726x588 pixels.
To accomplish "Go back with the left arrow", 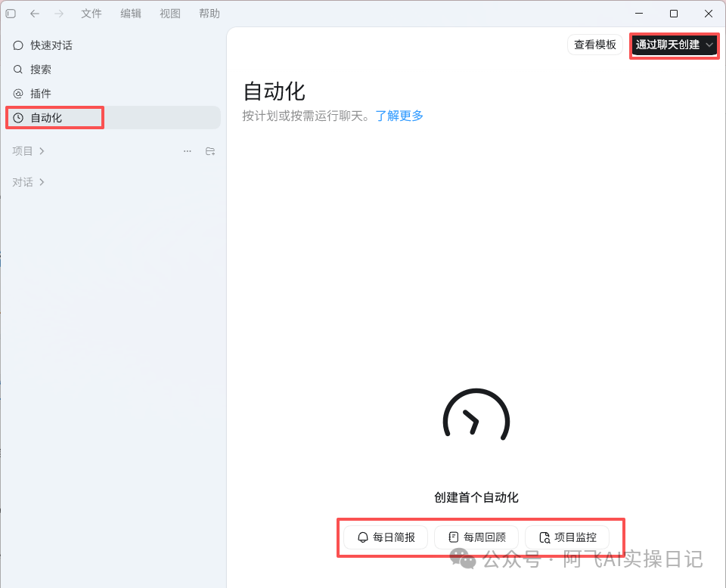I will (35, 14).
